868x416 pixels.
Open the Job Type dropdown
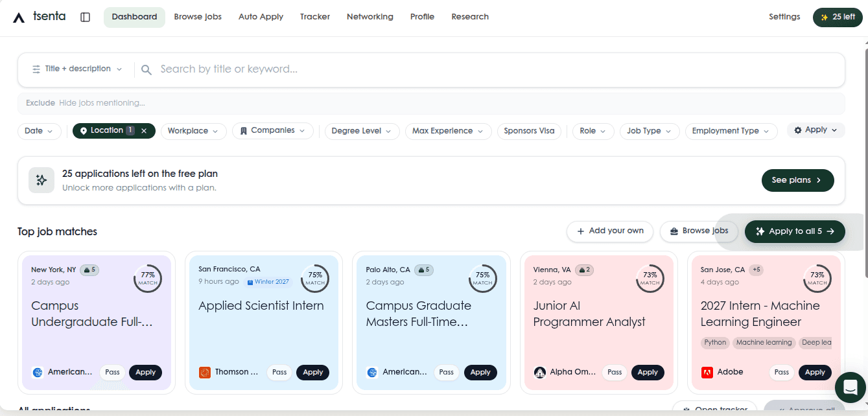[x=650, y=131]
